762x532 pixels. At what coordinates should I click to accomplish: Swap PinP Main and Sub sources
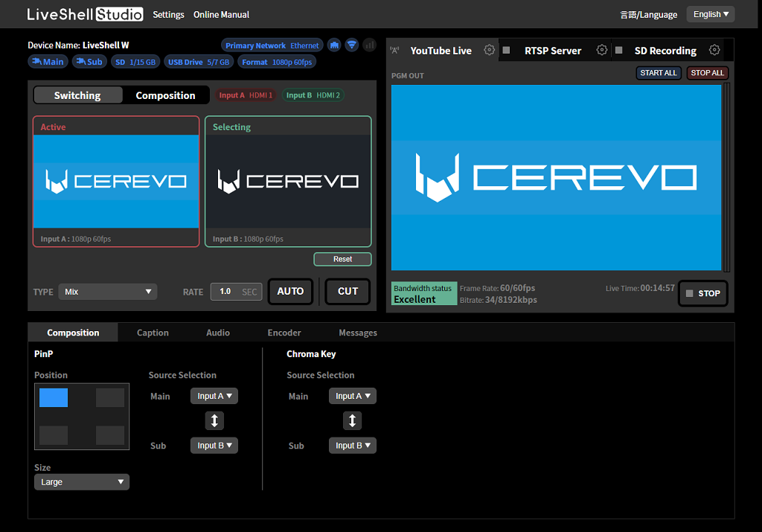[x=214, y=420]
